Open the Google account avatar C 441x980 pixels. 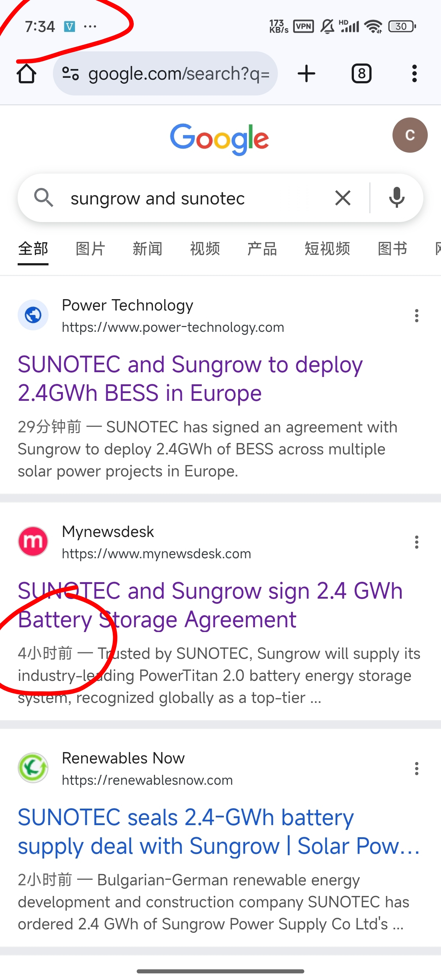[410, 135]
